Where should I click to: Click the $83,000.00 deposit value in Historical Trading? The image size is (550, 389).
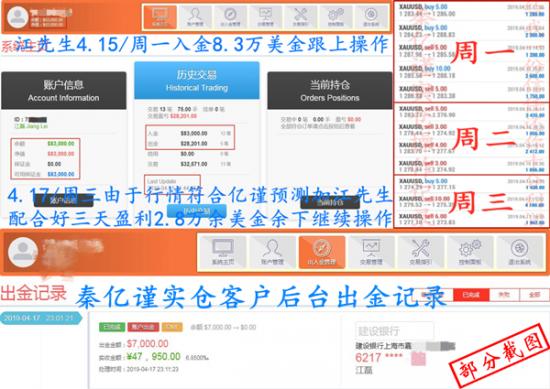click(194, 133)
